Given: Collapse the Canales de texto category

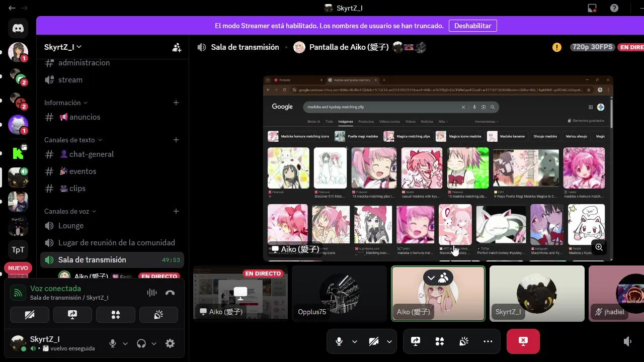Looking at the screenshot, I should point(73,140).
